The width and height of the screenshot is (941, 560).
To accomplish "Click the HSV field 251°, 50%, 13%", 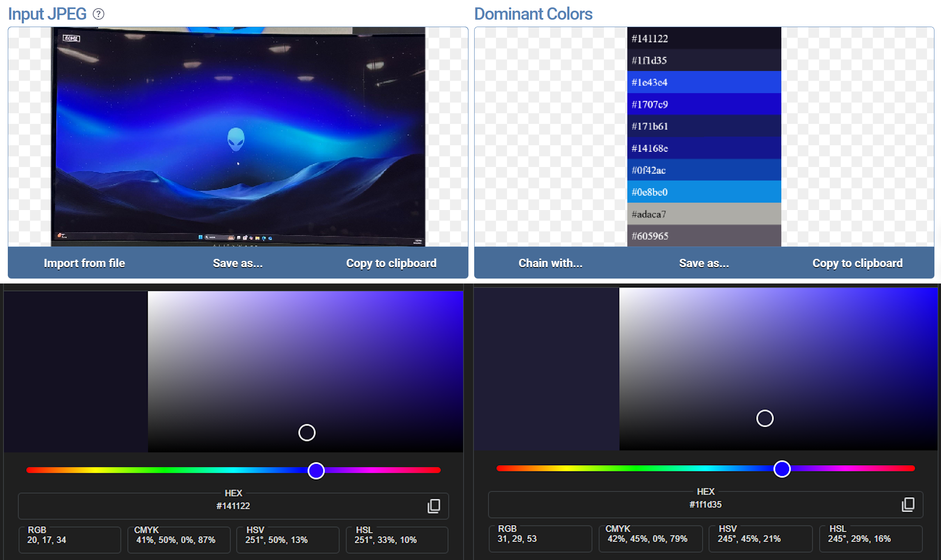I will pyautogui.click(x=288, y=539).
